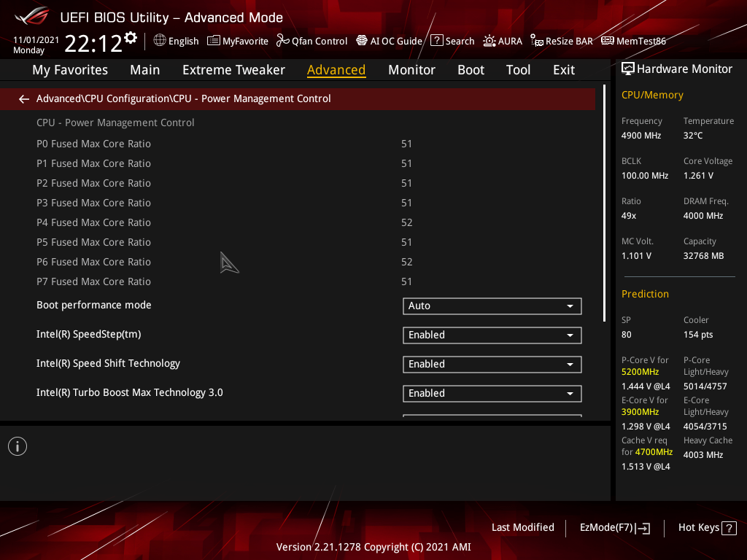Click breadcrumb path Advanced\CPU Configuration
The width and height of the screenshot is (747, 560).
(103, 98)
